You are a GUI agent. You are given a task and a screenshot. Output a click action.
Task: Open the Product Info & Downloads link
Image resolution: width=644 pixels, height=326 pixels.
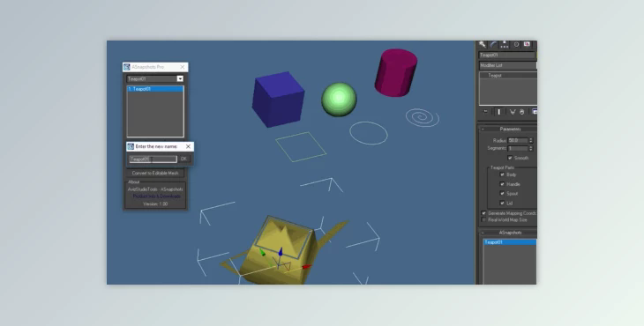click(x=156, y=196)
